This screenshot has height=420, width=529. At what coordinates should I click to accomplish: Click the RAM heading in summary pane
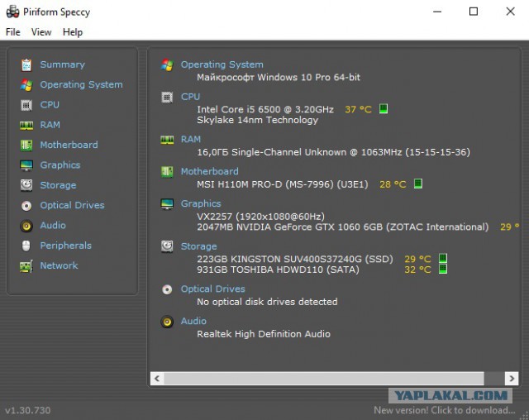pos(191,140)
